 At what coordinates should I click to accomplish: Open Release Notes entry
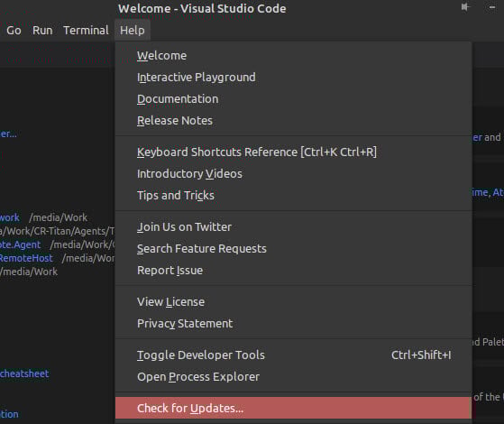click(x=293, y=120)
